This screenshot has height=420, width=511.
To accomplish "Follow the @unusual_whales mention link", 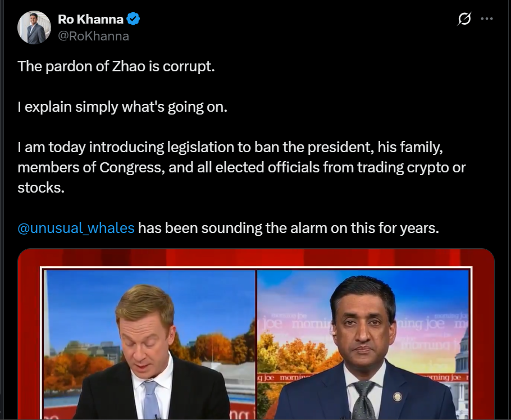I will tap(76, 228).
